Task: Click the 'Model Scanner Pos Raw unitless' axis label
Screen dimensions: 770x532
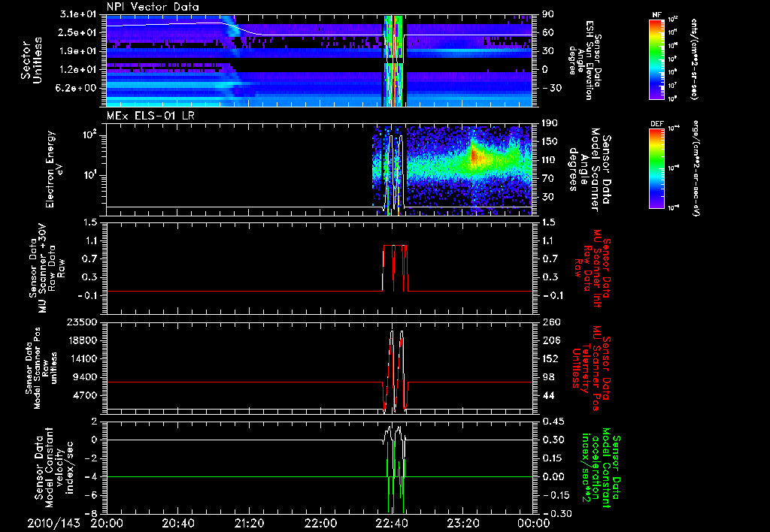Action: click(x=41, y=367)
